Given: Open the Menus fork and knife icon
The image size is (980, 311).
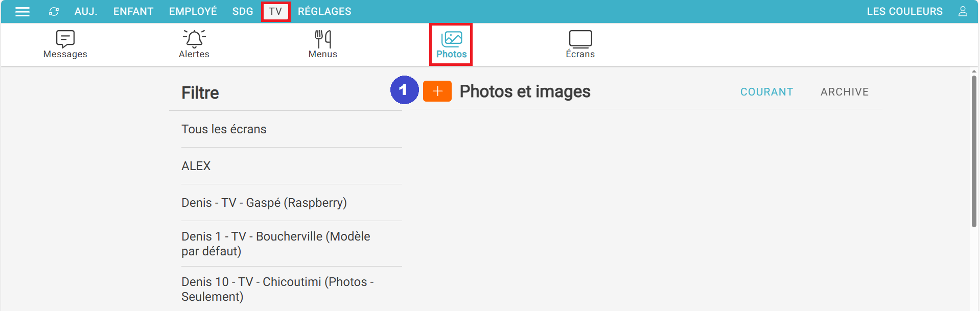Looking at the screenshot, I should pyautogui.click(x=323, y=39).
